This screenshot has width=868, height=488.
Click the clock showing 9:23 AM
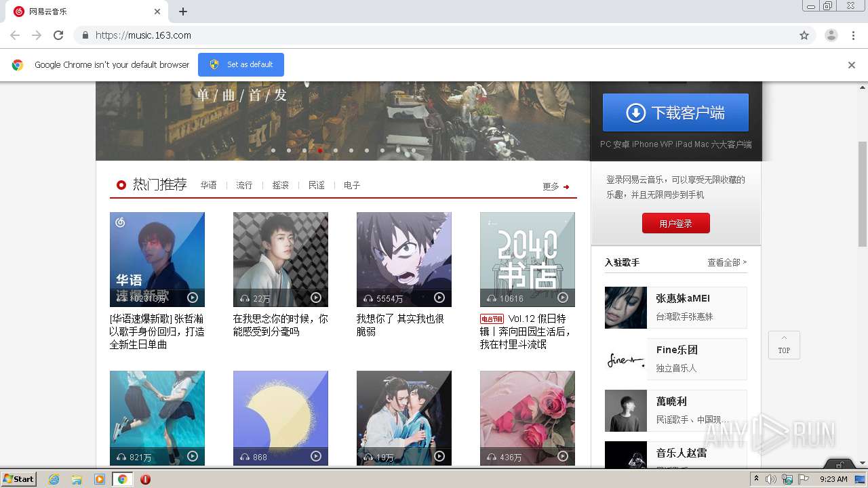tap(833, 479)
